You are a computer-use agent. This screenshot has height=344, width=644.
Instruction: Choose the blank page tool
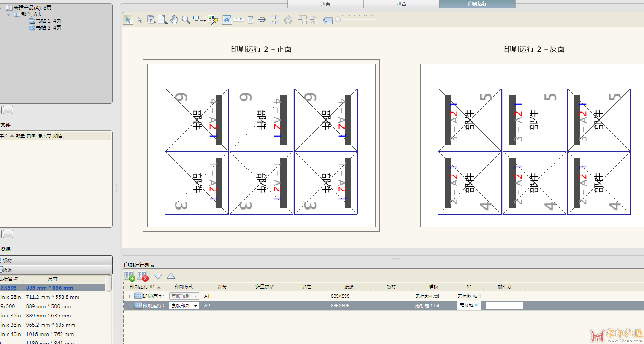click(162, 20)
